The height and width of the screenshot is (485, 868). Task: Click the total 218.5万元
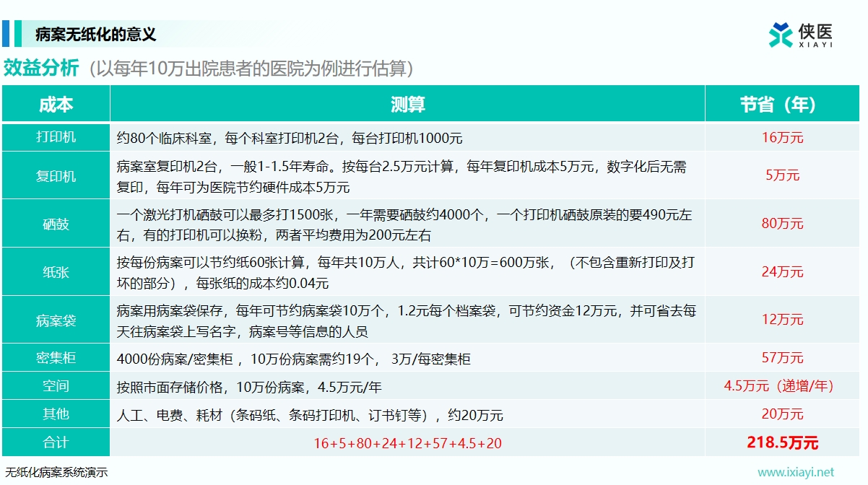click(782, 442)
